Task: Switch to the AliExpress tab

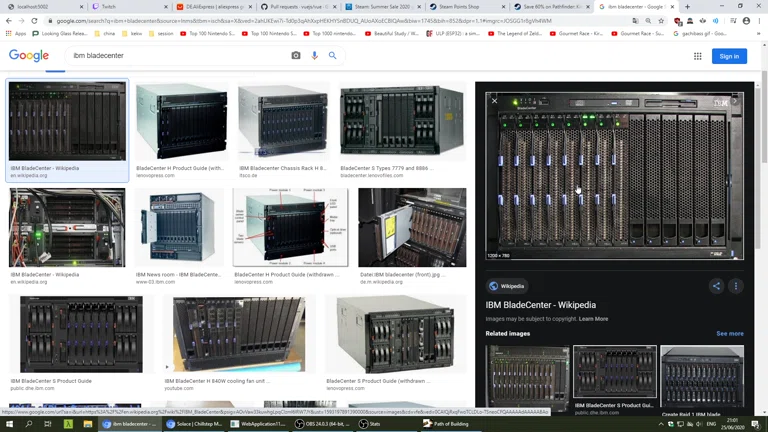Action: click(x=214, y=7)
